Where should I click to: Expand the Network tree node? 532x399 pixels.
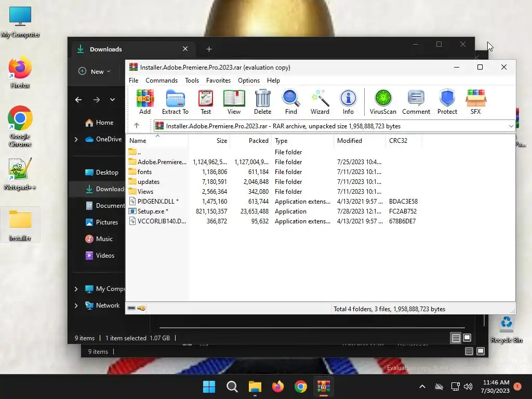point(76,305)
